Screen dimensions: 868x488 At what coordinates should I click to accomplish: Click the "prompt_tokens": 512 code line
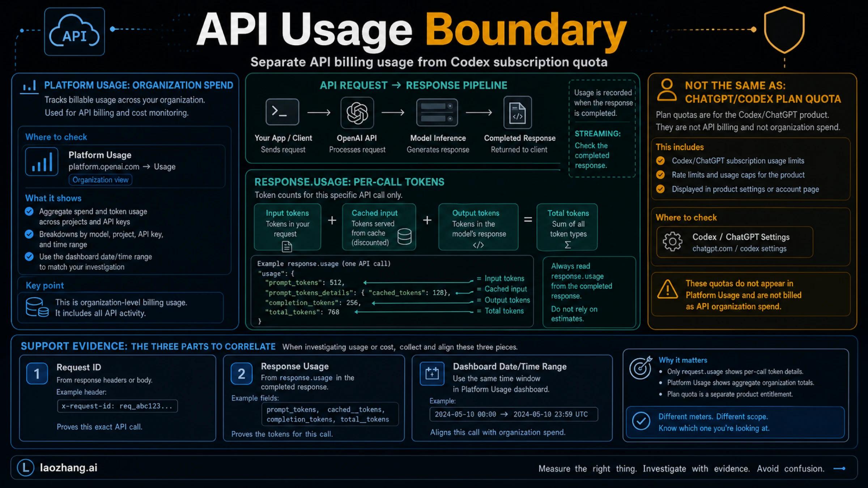coord(305,283)
